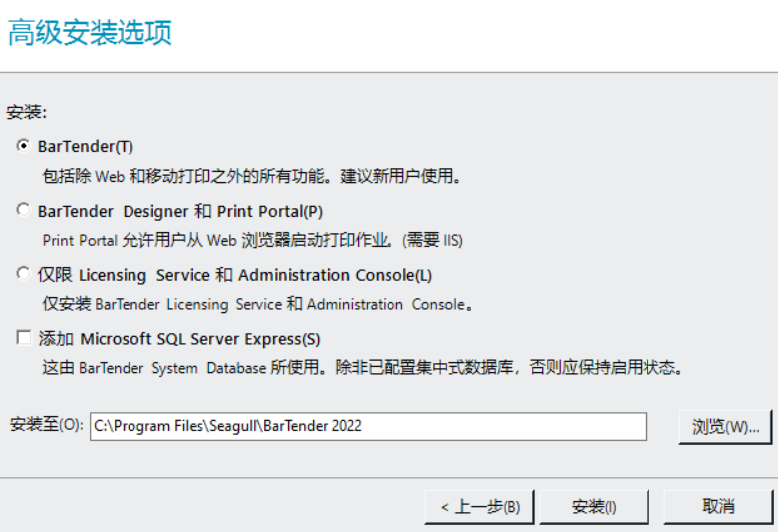This screenshot has width=778, height=532.
Task: Click the BarTender System Database description text
Action: 365,368
